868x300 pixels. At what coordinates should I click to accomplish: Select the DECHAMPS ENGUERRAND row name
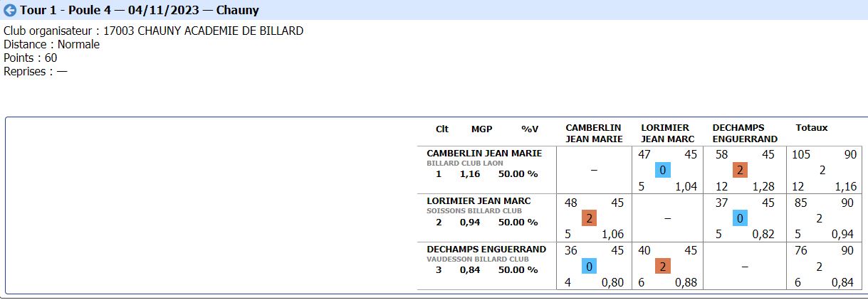point(486,249)
